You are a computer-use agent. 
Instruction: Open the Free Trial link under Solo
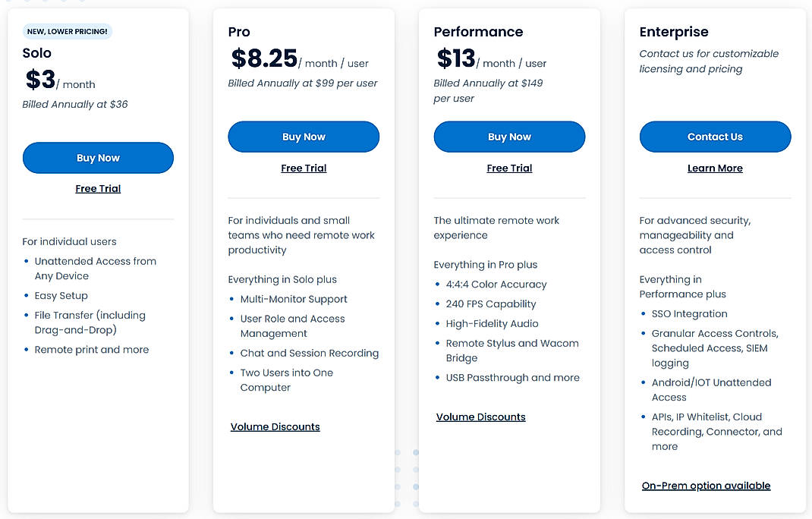tap(98, 188)
